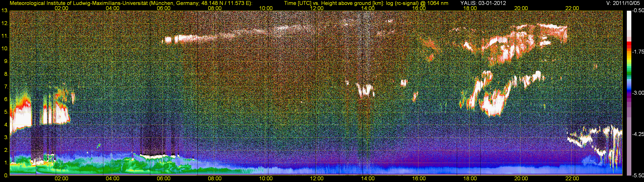Screen dimensions: 644x182
Task: Click the -0.50 color scale value
Action: point(638,11)
